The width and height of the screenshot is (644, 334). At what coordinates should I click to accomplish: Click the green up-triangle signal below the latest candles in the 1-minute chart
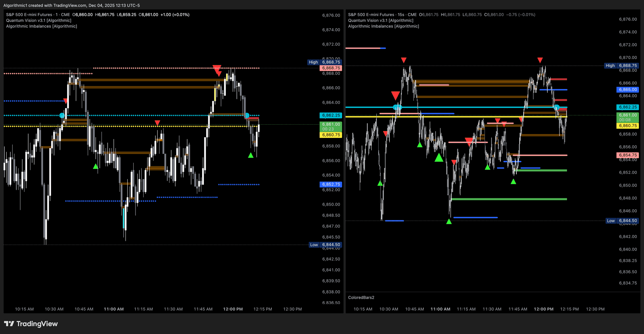point(251,155)
